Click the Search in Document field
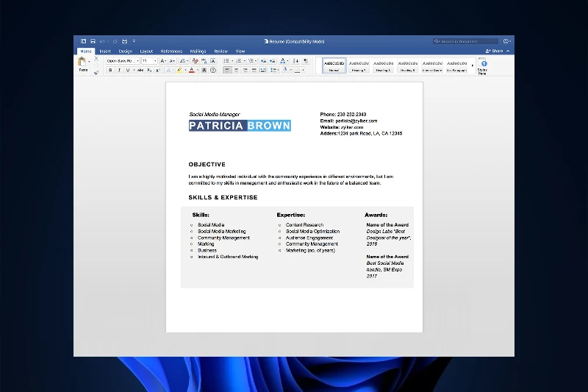Screen dimensions: 588x392 click(x=465, y=41)
